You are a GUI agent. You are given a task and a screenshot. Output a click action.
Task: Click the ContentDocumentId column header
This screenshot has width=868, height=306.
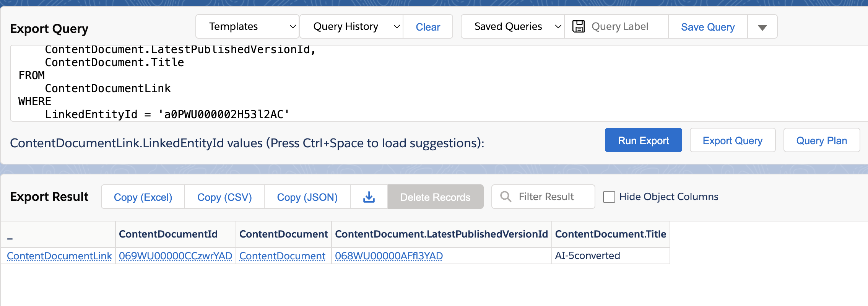176,234
